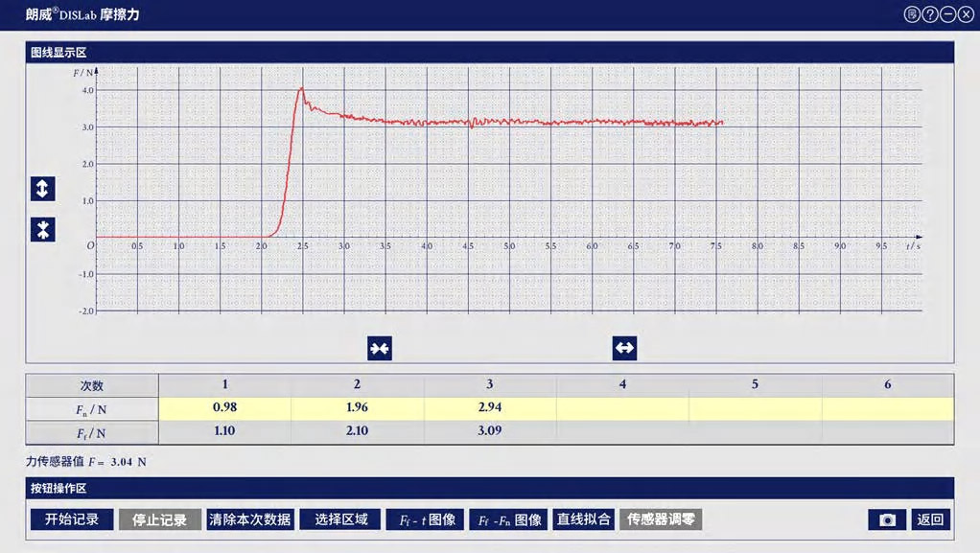Image resolution: width=980 pixels, height=553 pixels.
Task: Select the Fn cell under column 4
Action: [x=622, y=407]
